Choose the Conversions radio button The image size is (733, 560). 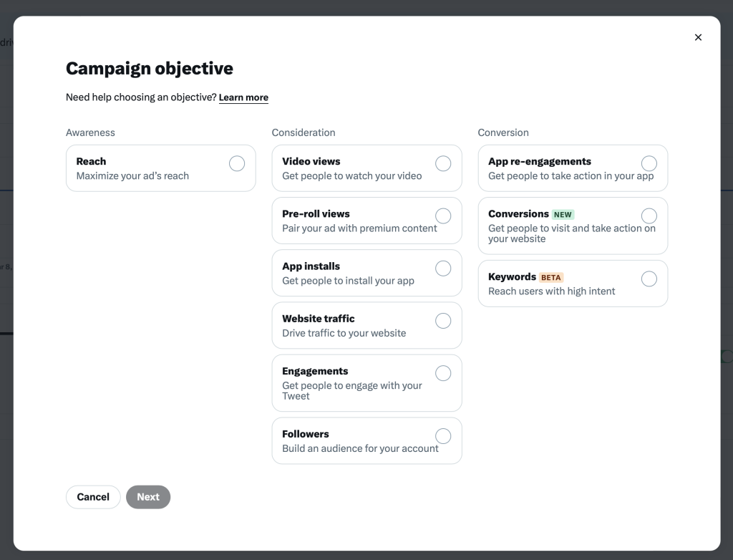tap(649, 216)
